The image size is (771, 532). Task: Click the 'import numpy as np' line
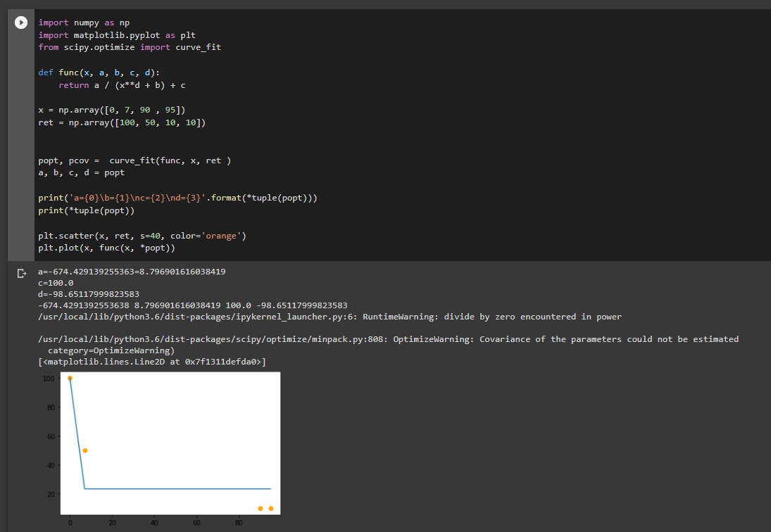tap(84, 23)
